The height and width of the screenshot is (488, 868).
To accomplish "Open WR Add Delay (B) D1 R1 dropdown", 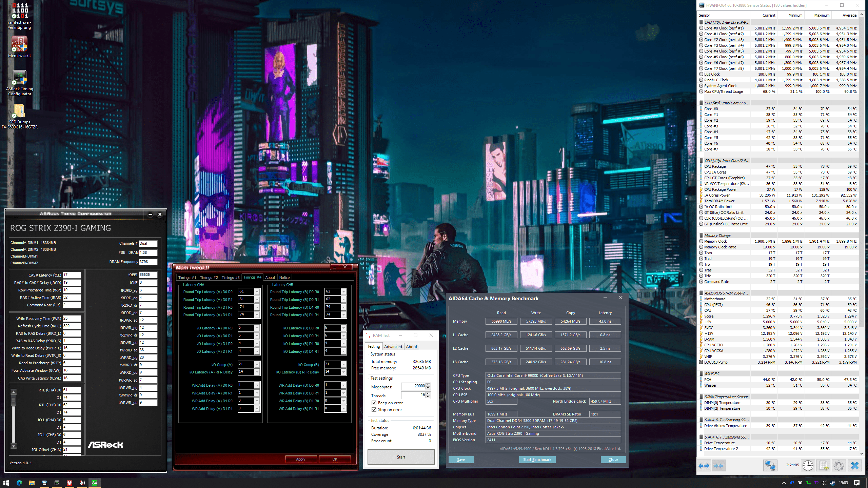I will pos(343,409).
